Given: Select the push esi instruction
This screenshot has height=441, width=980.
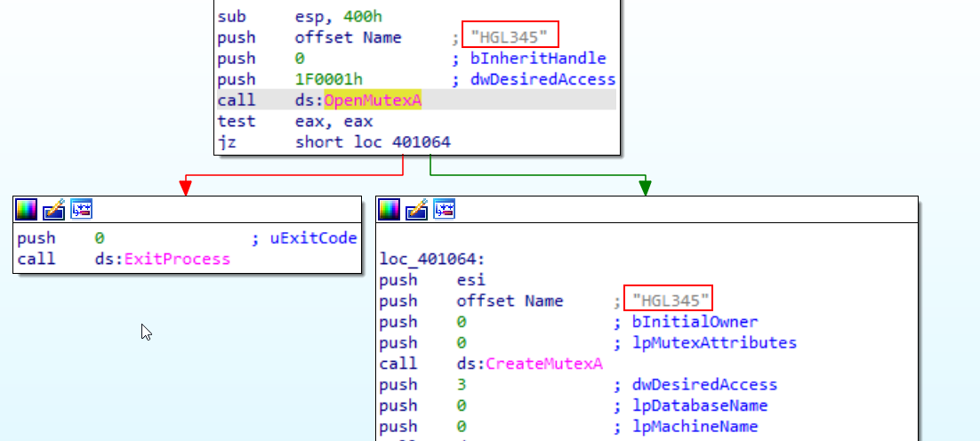Looking at the screenshot, I should point(432,280).
